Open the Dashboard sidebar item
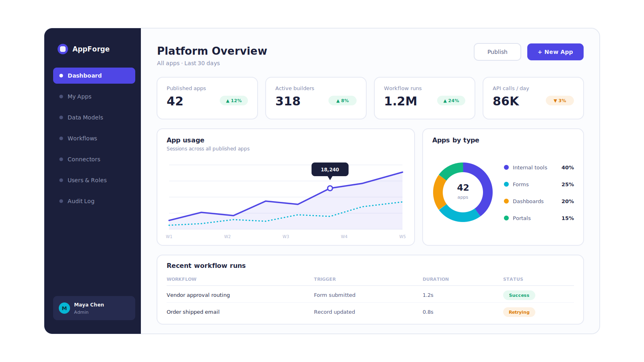 point(94,76)
